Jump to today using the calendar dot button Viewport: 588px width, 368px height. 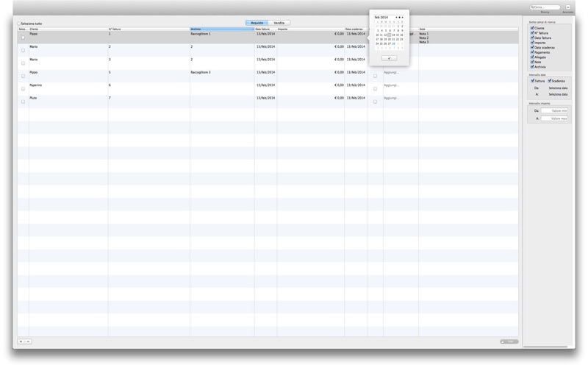(399, 17)
